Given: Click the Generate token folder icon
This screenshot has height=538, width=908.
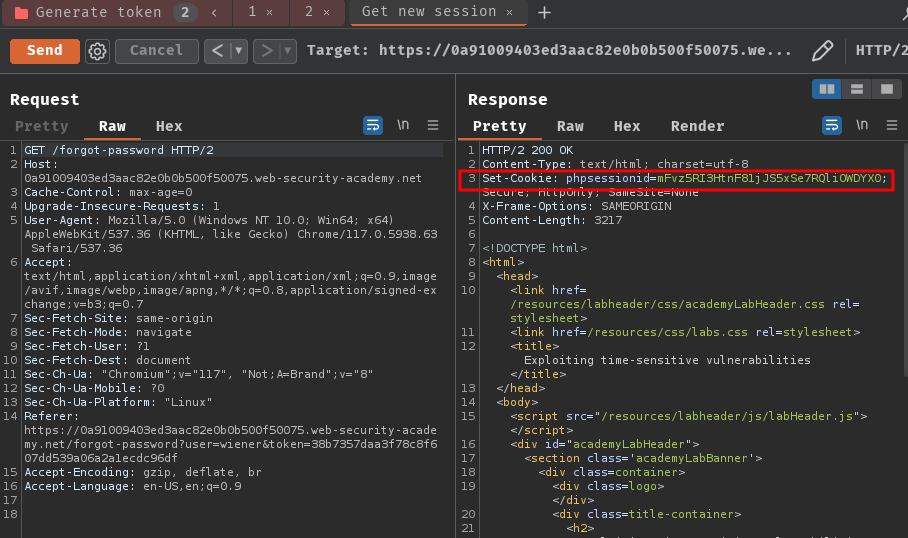Looking at the screenshot, I should click(21, 13).
